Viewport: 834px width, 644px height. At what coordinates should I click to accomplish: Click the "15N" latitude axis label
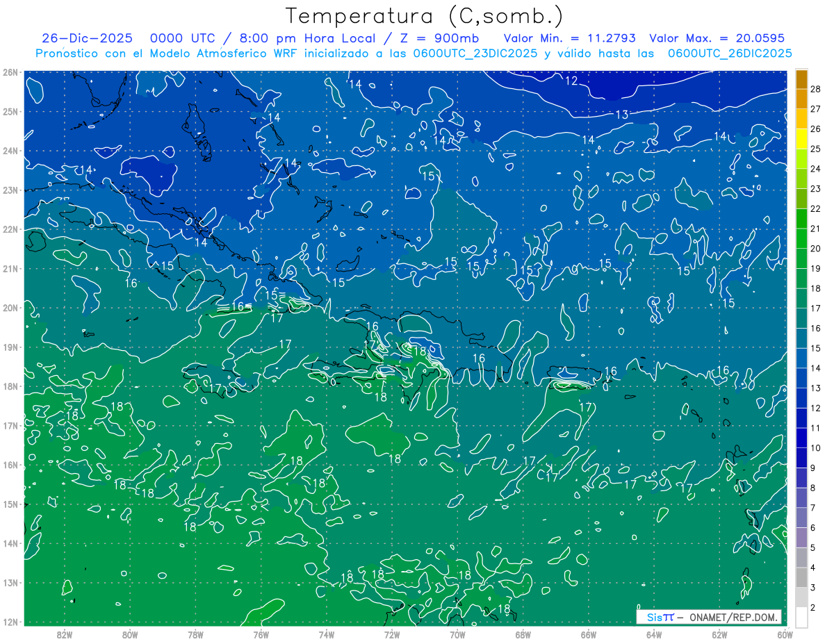point(10,504)
